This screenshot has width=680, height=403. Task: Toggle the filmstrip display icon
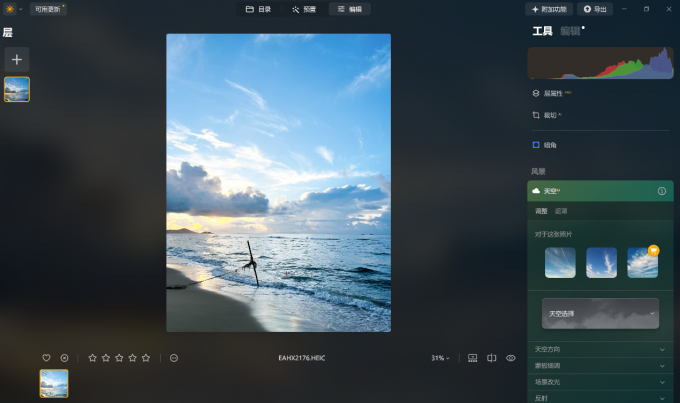click(473, 358)
